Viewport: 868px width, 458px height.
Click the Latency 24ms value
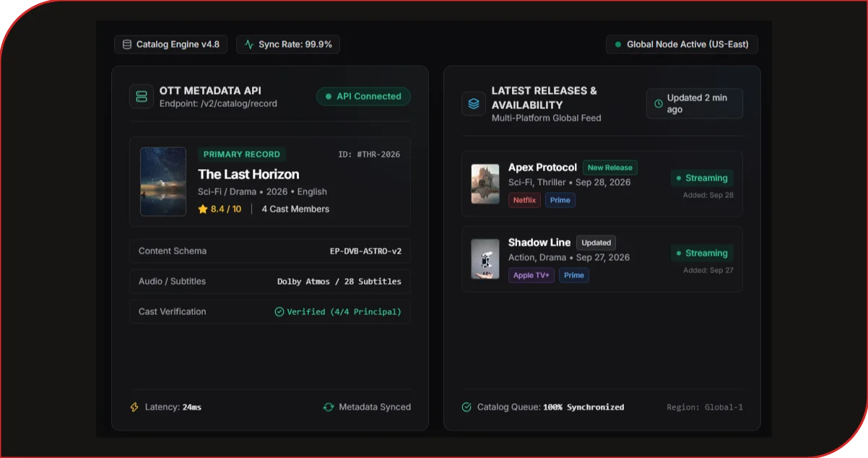pos(192,407)
